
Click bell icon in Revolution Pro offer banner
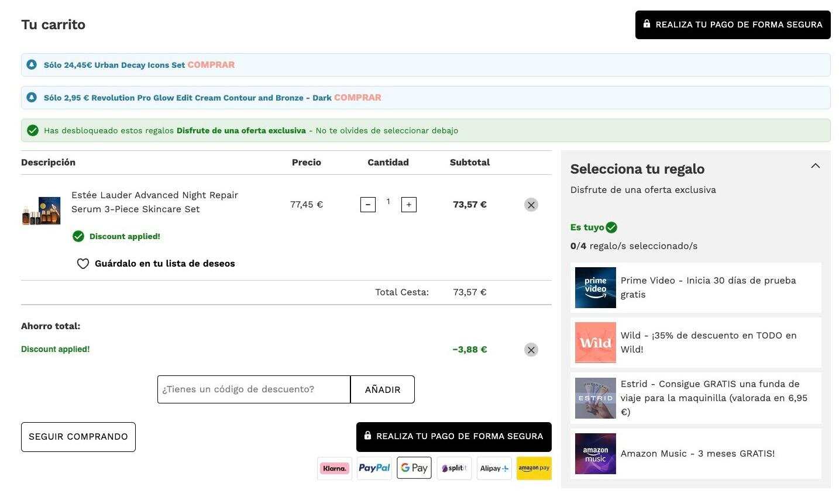coord(32,98)
